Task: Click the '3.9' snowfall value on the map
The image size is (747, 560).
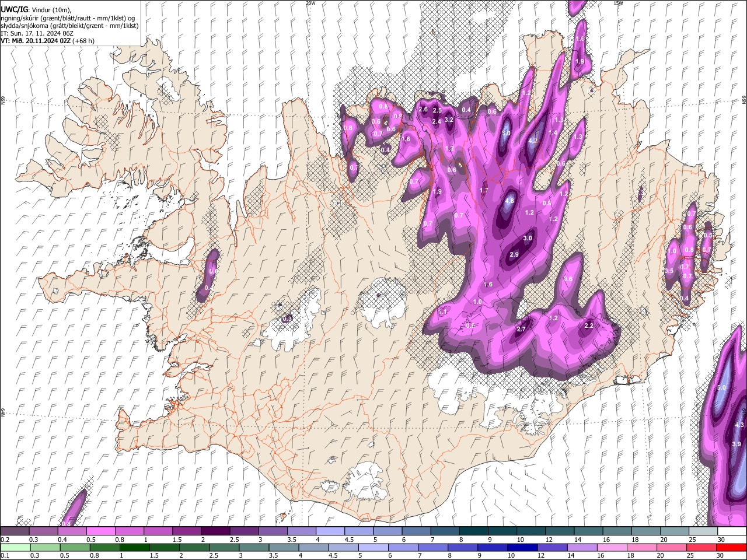Action: pos(736,444)
